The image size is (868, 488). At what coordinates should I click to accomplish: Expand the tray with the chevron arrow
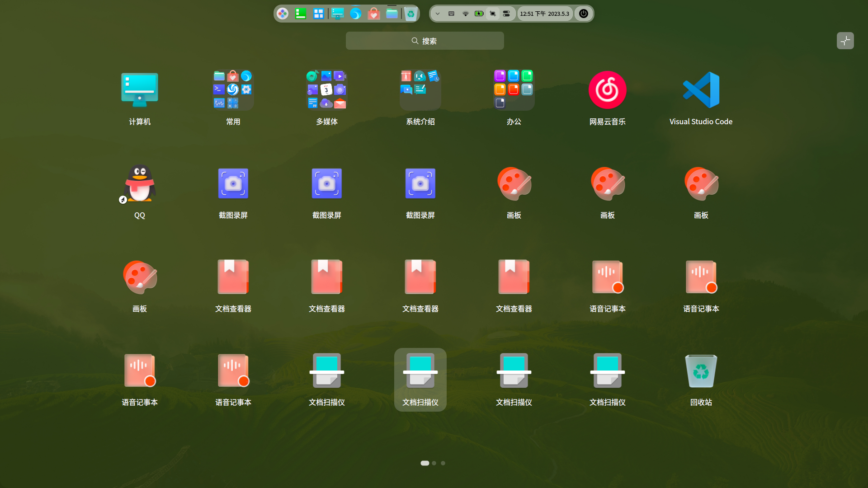(x=437, y=14)
